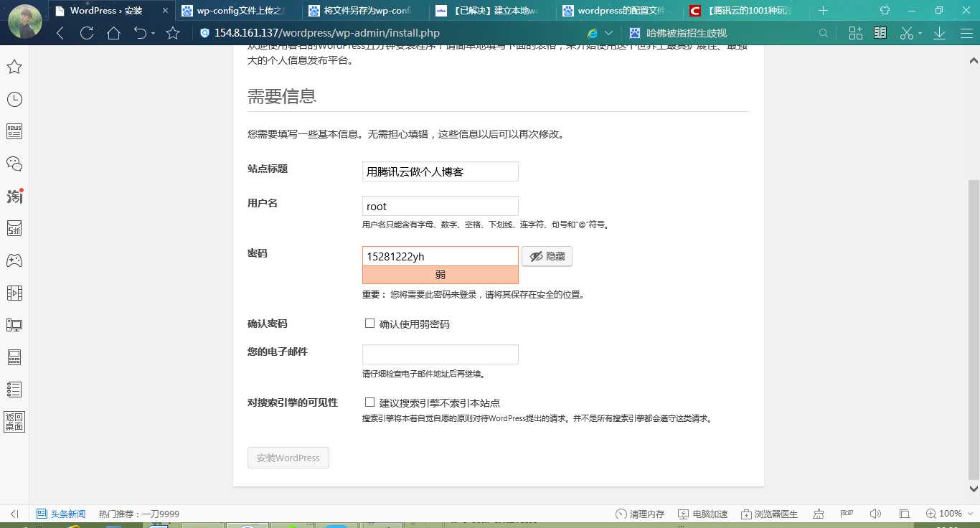The height and width of the screenshot is (528, 980).
Task: Switch to wp-config文件上传 tab
Action: pos(239,11)
